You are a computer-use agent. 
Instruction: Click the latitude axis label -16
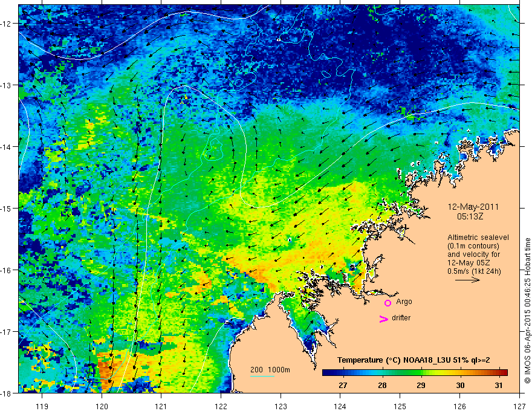(7, 270)
